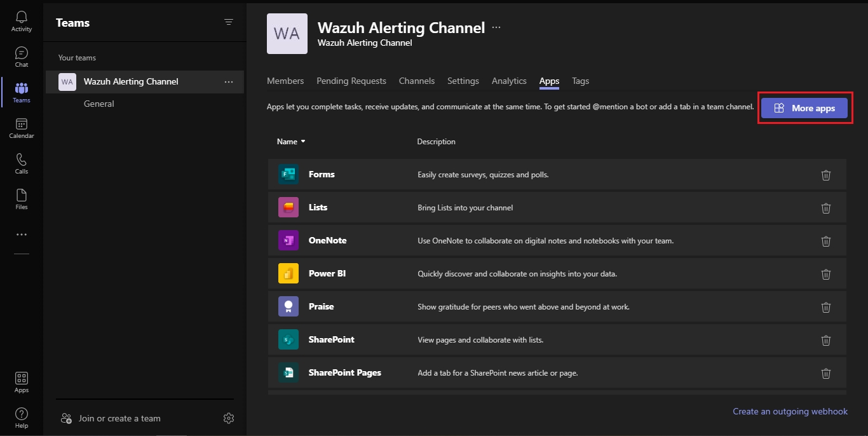This screenshot has width=868, height=436.
Task: Click the Join or create a team icon
Action: (x=66, y=418)
